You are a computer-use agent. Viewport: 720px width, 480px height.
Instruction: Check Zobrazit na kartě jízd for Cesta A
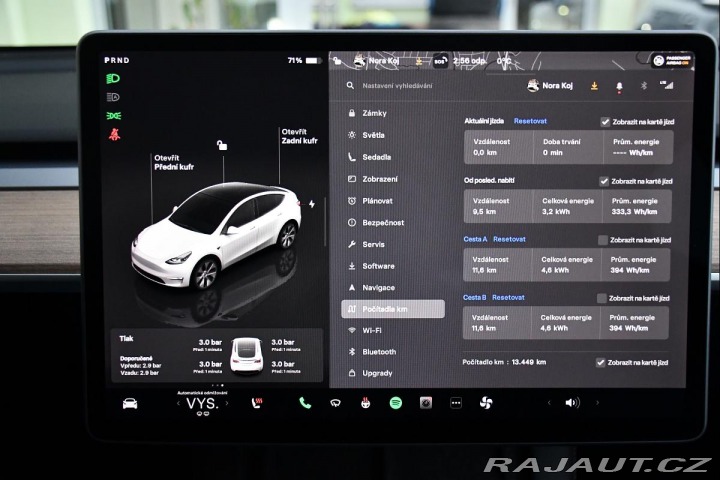[x=602, y=240]
